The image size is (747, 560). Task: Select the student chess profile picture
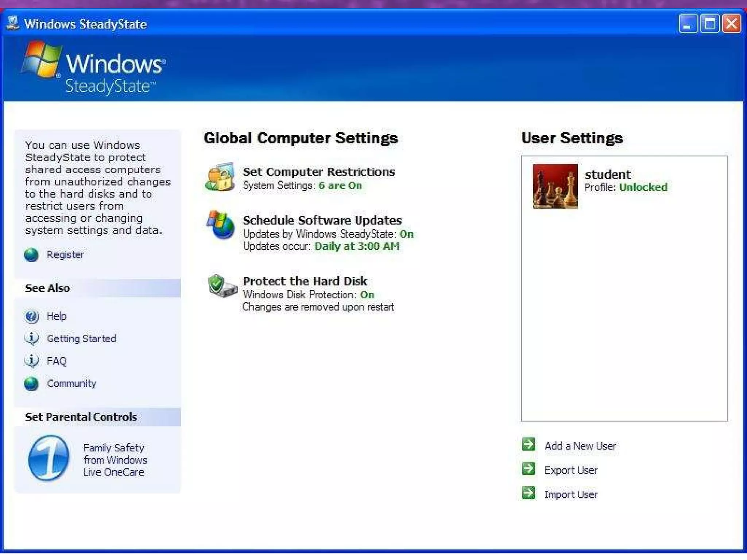pos(555,186)
